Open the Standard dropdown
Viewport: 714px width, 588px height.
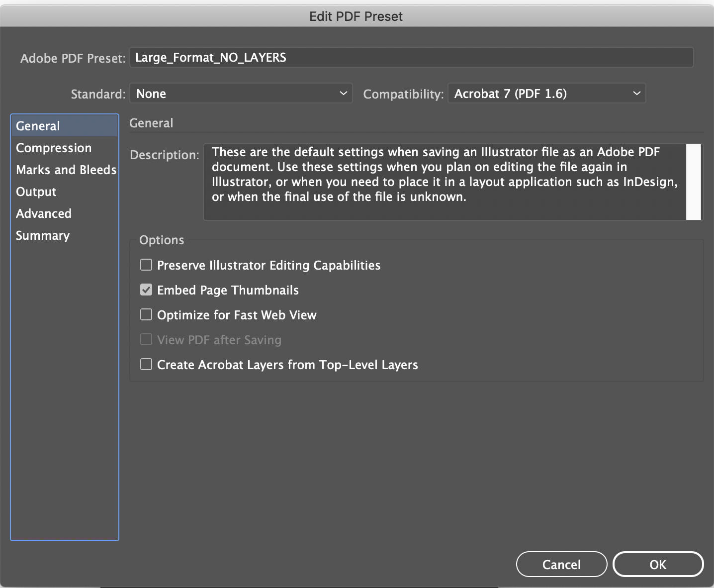pos(241,93)
